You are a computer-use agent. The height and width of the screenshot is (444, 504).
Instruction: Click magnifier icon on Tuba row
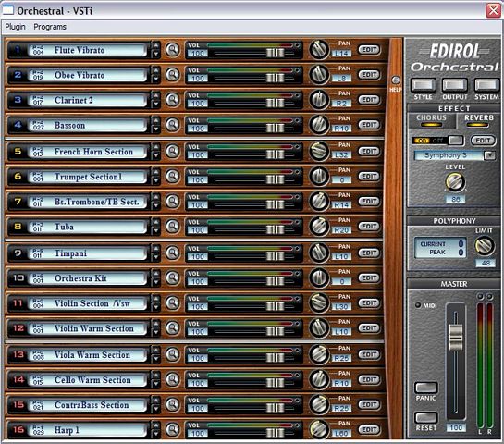point(173,227)
